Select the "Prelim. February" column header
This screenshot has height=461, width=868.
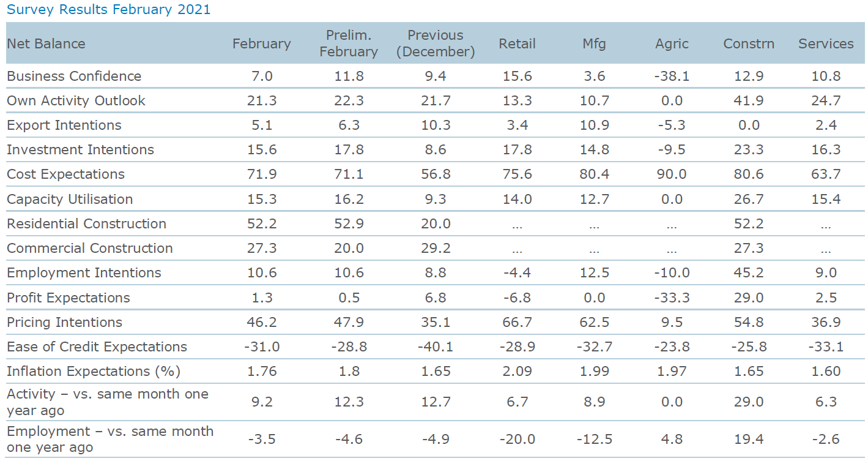(349, 43)
